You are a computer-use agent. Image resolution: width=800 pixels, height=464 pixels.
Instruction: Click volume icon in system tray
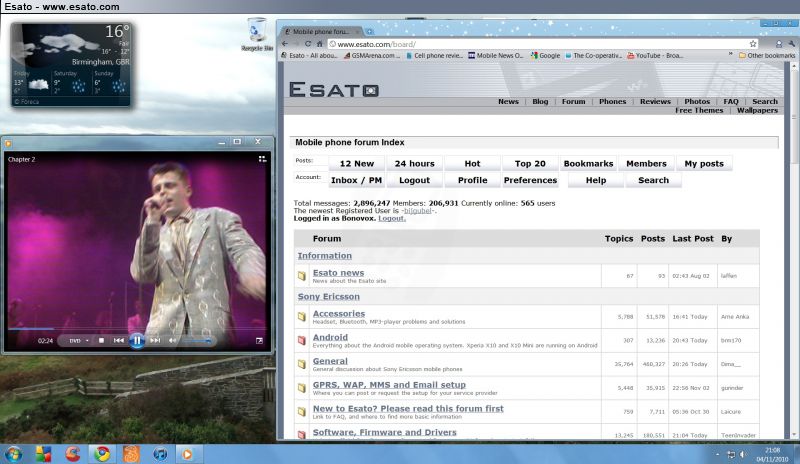point(742,454)
